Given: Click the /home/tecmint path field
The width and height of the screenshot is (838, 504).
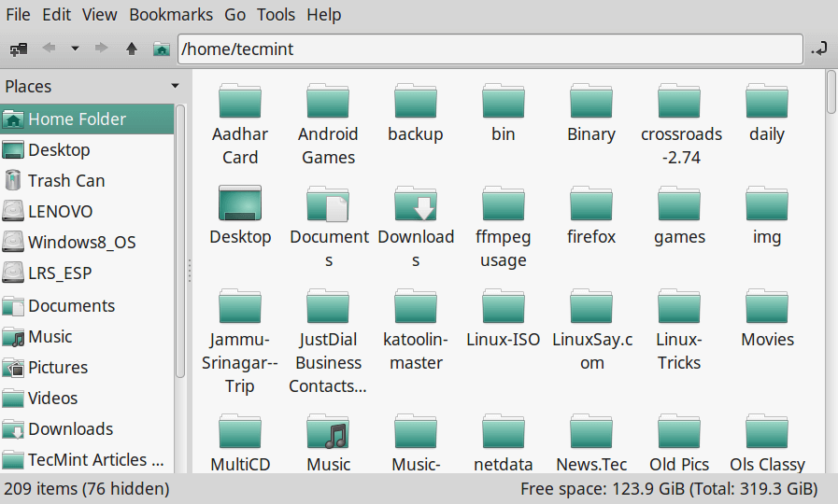Looking at the screenshot, I should 490,49.
